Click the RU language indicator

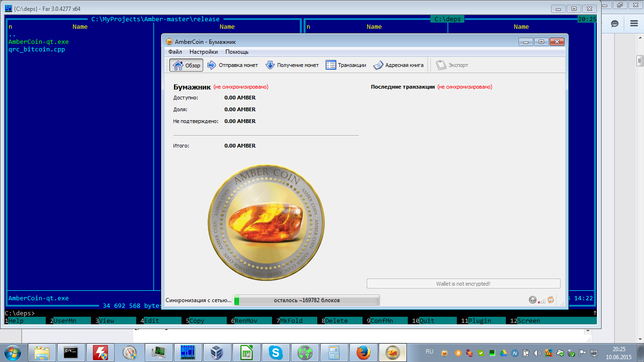[429, 352]
